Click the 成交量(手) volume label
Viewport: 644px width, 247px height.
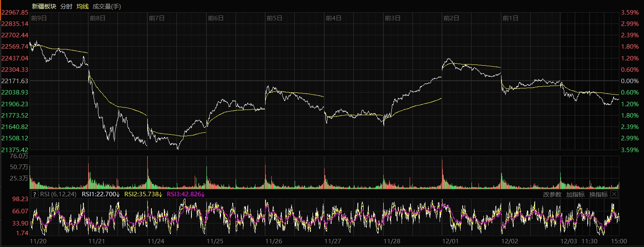106,6
